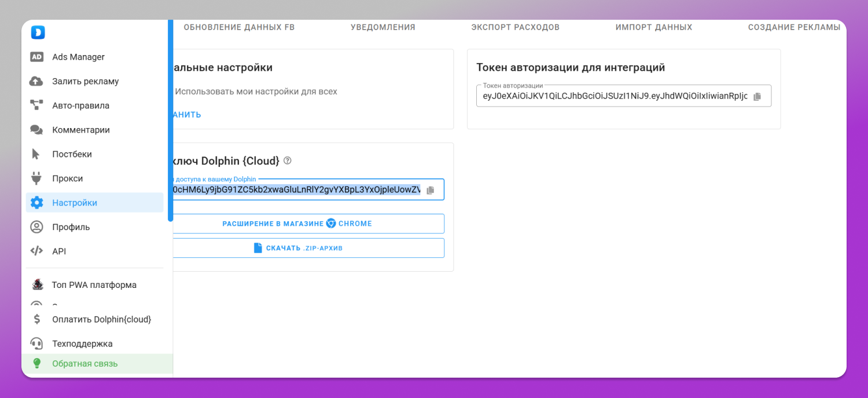Open Ads Manager from sidebar
868x398 pixels.
pyautogui.click(x=95, y=57)
